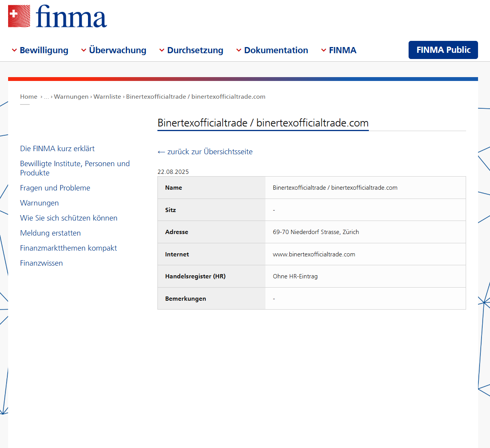Click the Internet row label
The height and width of the screenshot is (448, 490).
point(177,254)
